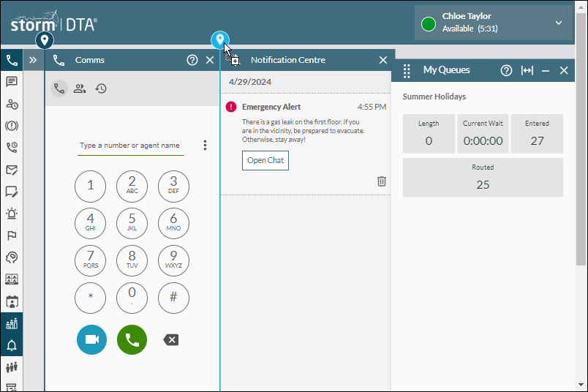Image resolution: width=588 pixels, height=392 pixels.
Task: Click the alarm siren icon in the sidebar
Action: click(x=12, y=214)
